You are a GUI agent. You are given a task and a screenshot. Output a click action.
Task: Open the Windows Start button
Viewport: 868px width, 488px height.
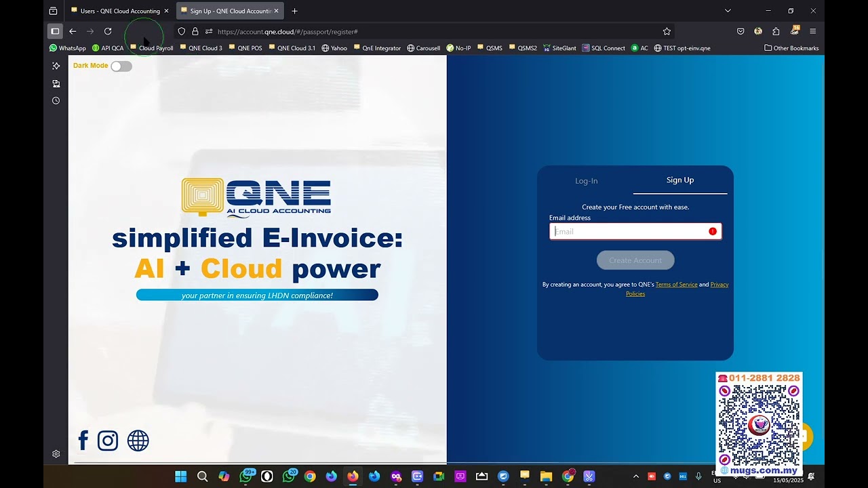(x=181, y=476)
